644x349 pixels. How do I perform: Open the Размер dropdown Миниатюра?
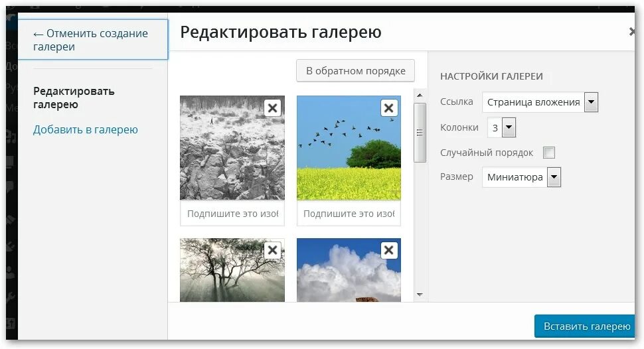click(522, 177)
